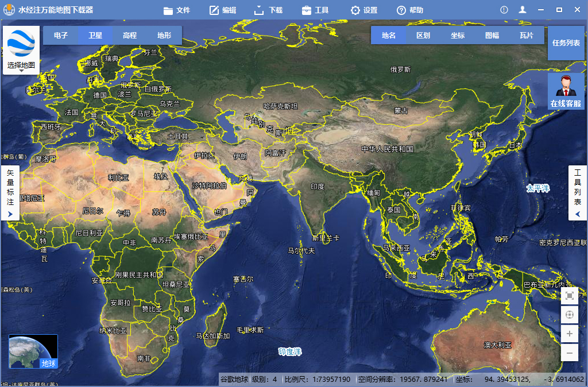Click the 哈萨克斯坦 map label
The width and height of the screenshot is (588, 387).
click(x=280, y=106)
